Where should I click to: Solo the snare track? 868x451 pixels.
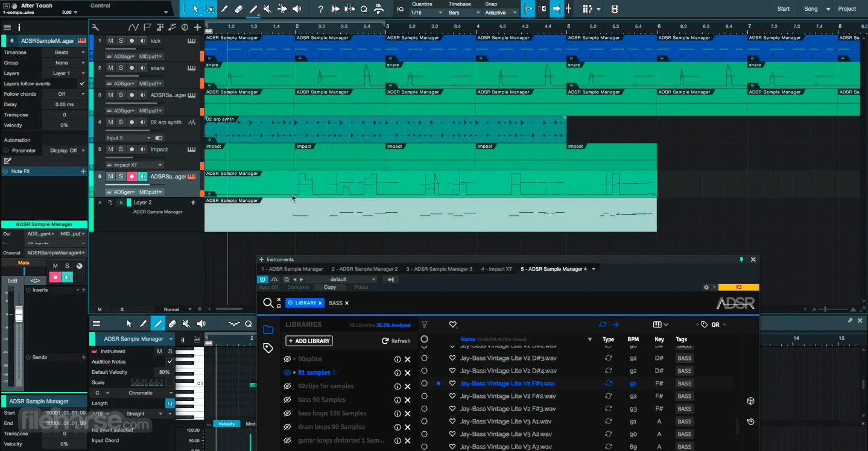pyautogui.click(x=121, y=68)
